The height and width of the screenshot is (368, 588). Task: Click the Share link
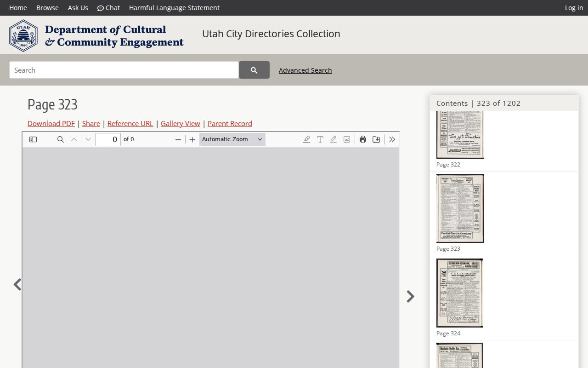(91, 123)
